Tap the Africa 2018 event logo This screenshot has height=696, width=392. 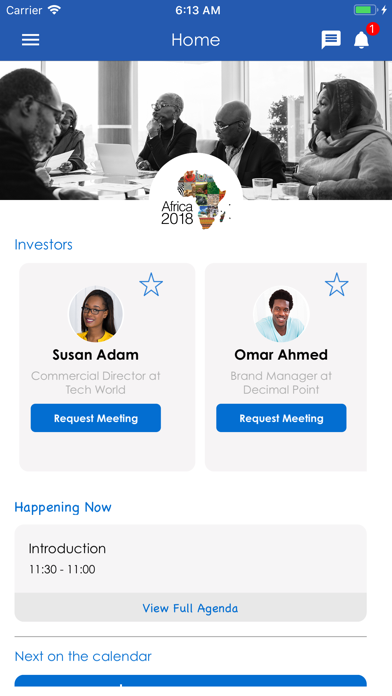(x=196, y=200)
